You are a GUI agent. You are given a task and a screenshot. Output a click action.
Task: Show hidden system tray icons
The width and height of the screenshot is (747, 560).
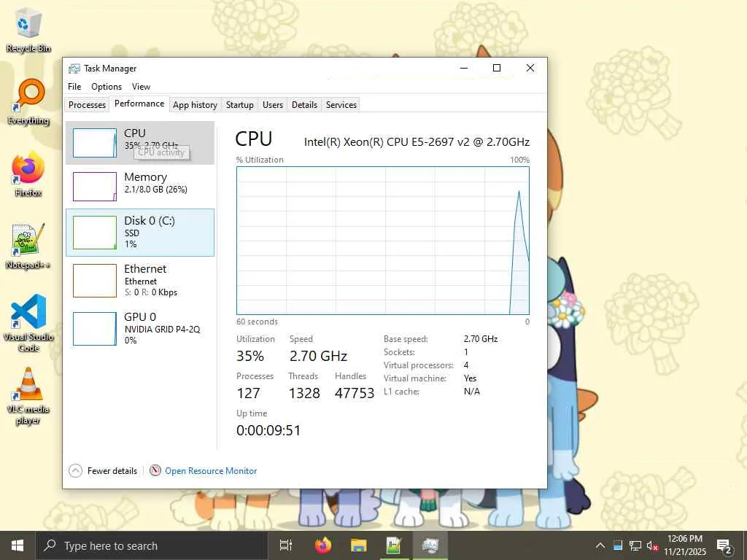600,545
